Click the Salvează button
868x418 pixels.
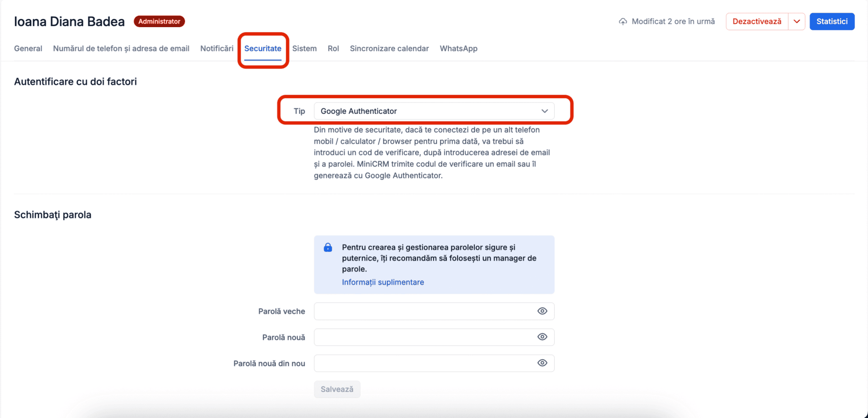[337, 389]
